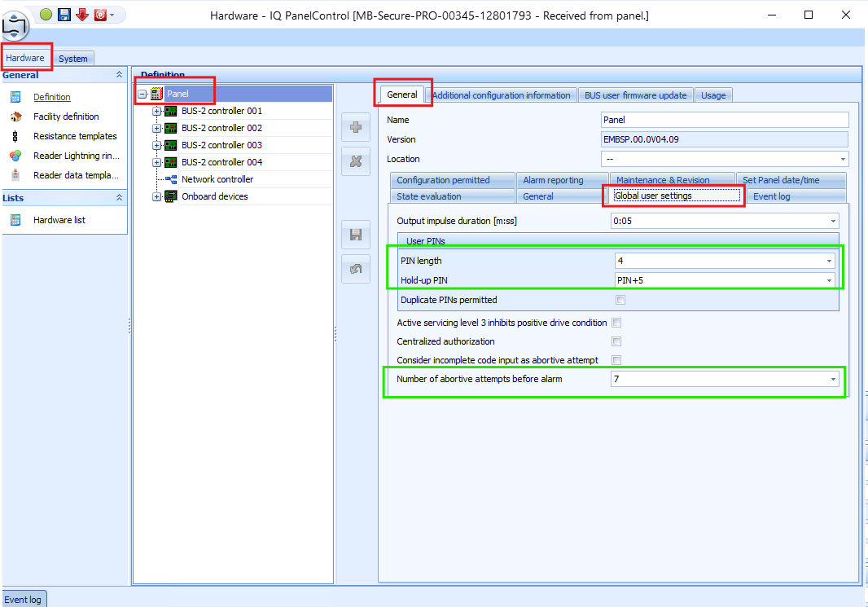
Task: Expand BUS-2 controller 001 node
Action: pos(156,111)
